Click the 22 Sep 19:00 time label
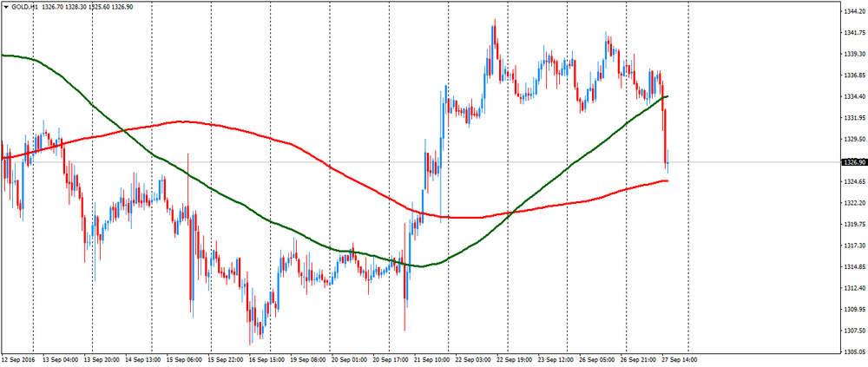 click(513, 359)
